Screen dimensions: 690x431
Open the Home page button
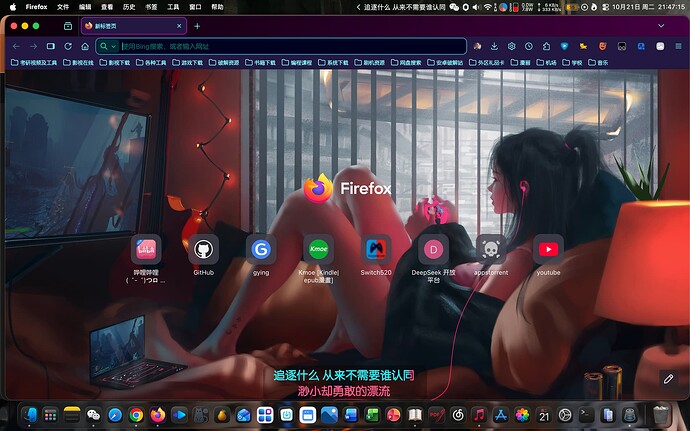(x=85, y=46)
